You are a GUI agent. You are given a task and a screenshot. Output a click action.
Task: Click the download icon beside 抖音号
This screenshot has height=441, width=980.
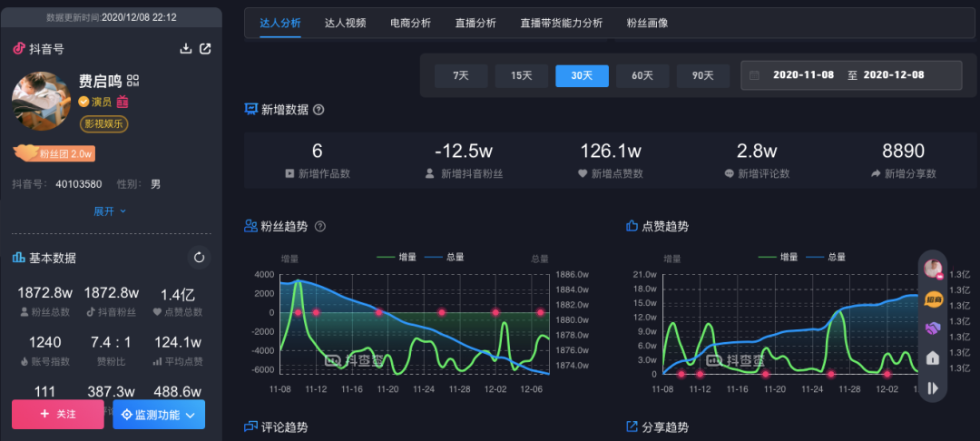click(185, 49)
